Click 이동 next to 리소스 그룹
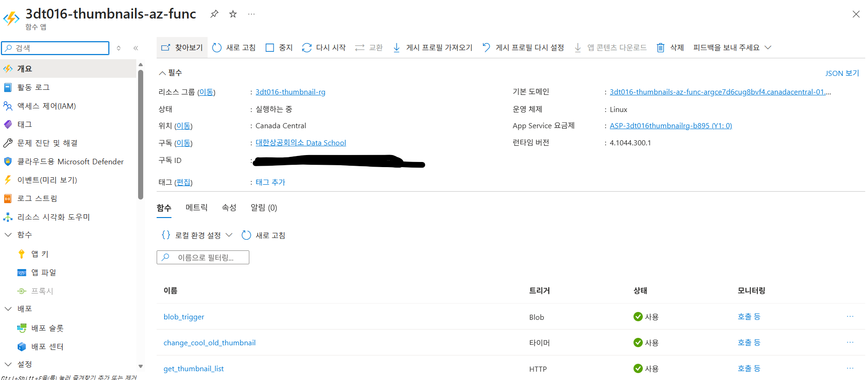The width and height of the screenshot is (868, 380). click(206, 92)
